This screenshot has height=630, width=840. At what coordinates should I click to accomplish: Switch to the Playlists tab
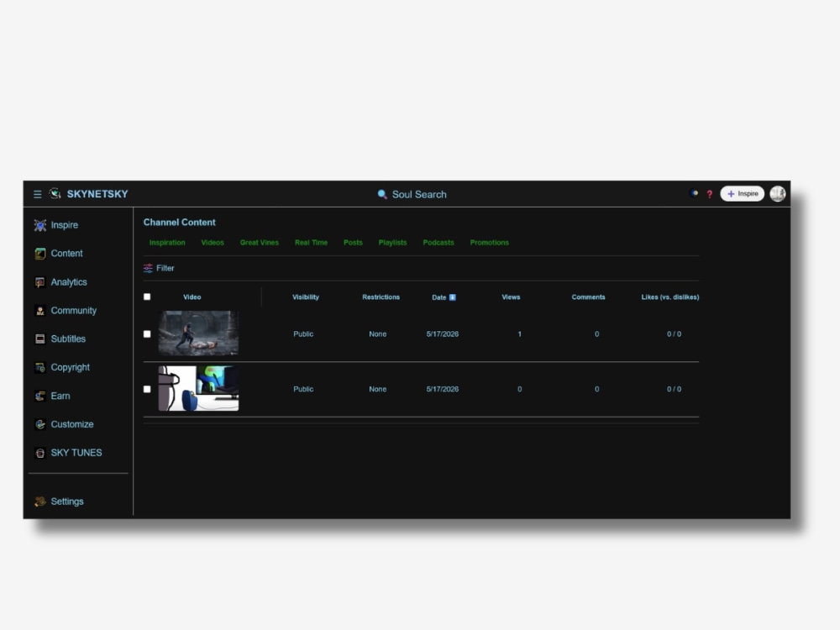392,243
